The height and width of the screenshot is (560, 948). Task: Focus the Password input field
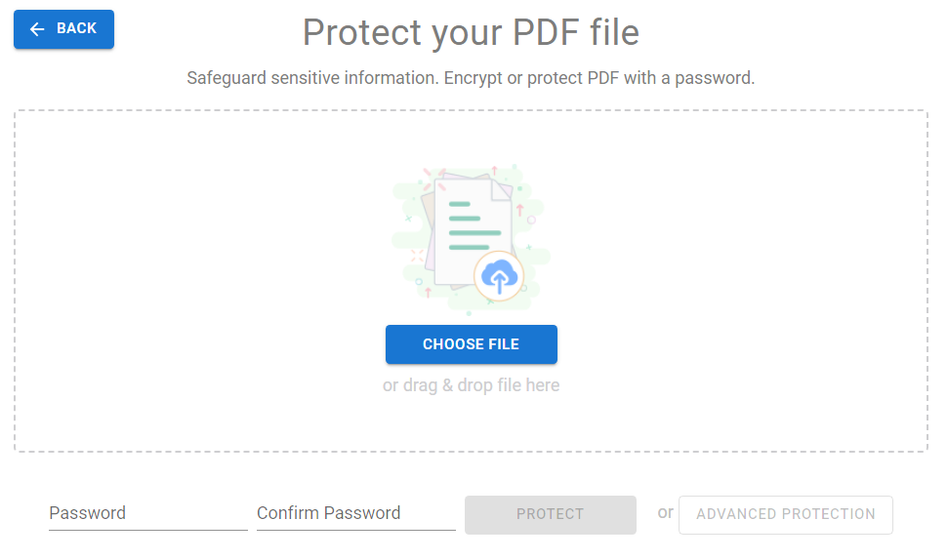[147, 513]
